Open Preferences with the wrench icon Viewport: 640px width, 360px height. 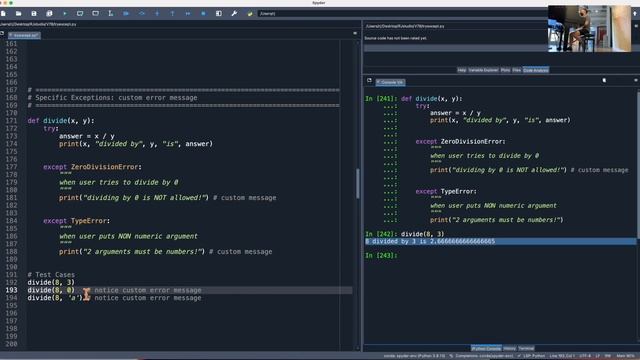click(x=234, y=13)
